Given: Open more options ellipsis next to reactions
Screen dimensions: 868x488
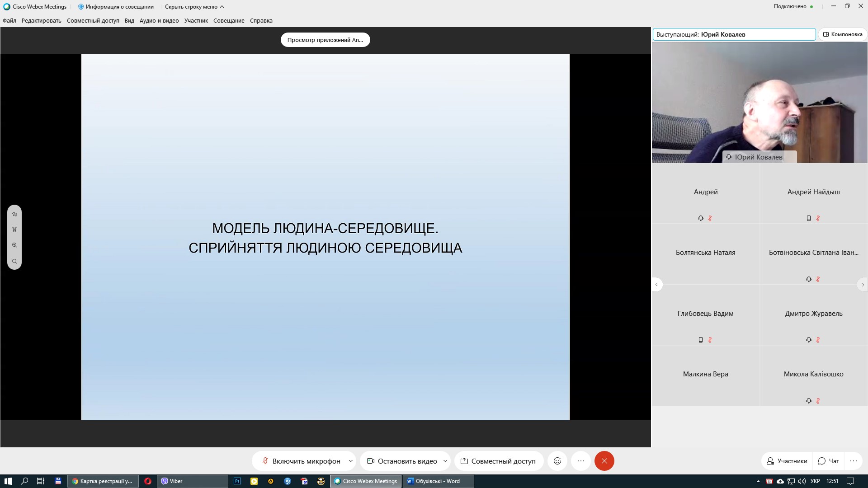Looking at the screenshot, I should click(x=581, y=461).
